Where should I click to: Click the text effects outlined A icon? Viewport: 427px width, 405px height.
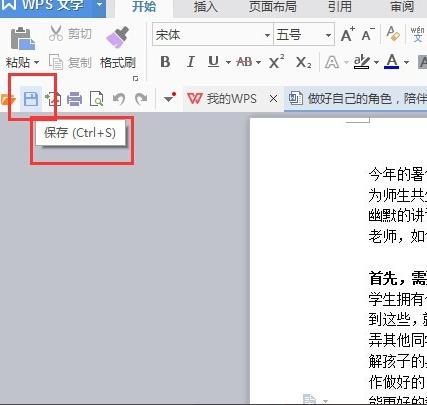coord(332,62)
